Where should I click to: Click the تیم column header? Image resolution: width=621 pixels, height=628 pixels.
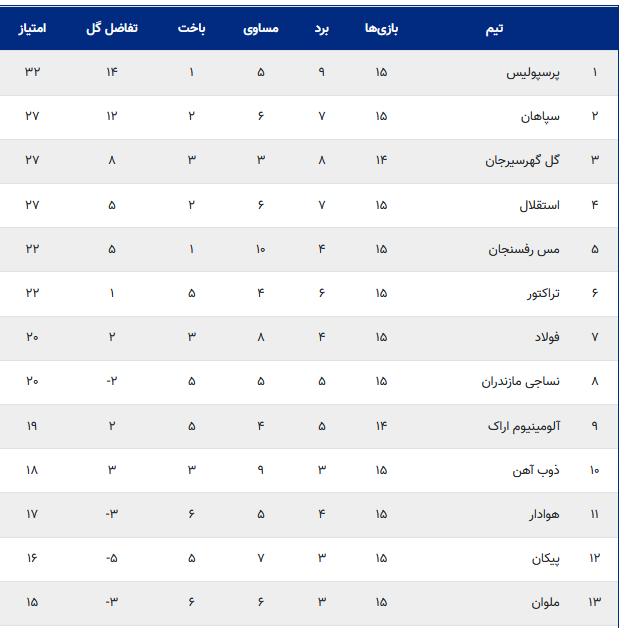click(494, 29)
